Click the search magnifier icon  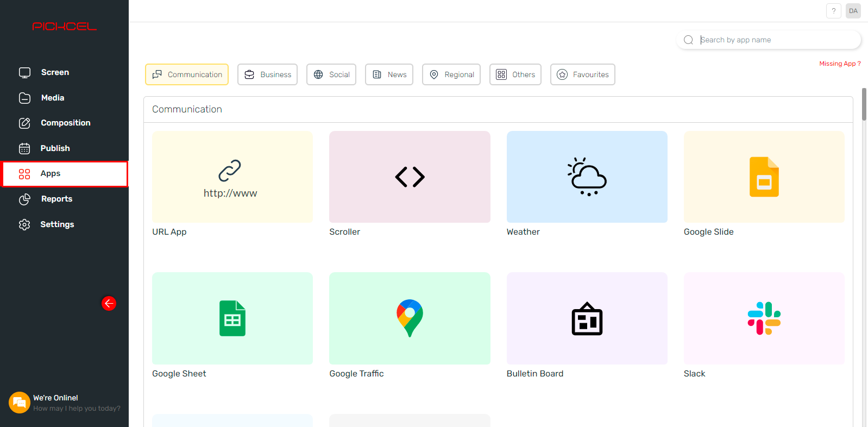click(x=688, y=40)
